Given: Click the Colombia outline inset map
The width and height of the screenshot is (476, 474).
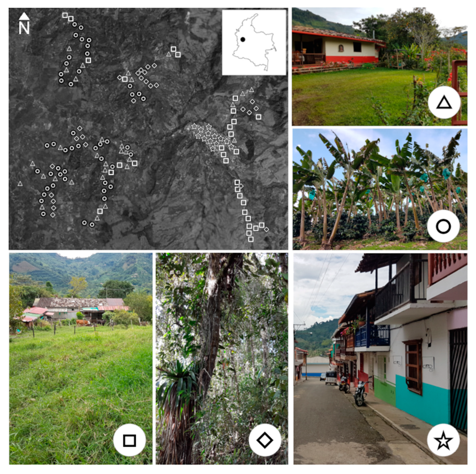Looking at the screenshot, I should 254,42.
